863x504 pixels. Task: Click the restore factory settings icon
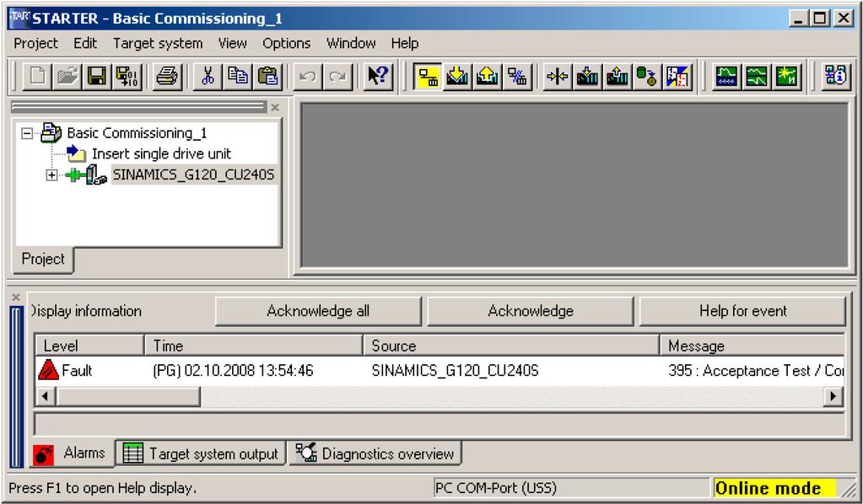[558, 76]
